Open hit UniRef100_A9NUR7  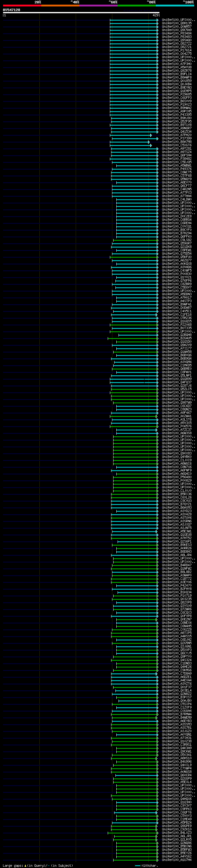177,128
